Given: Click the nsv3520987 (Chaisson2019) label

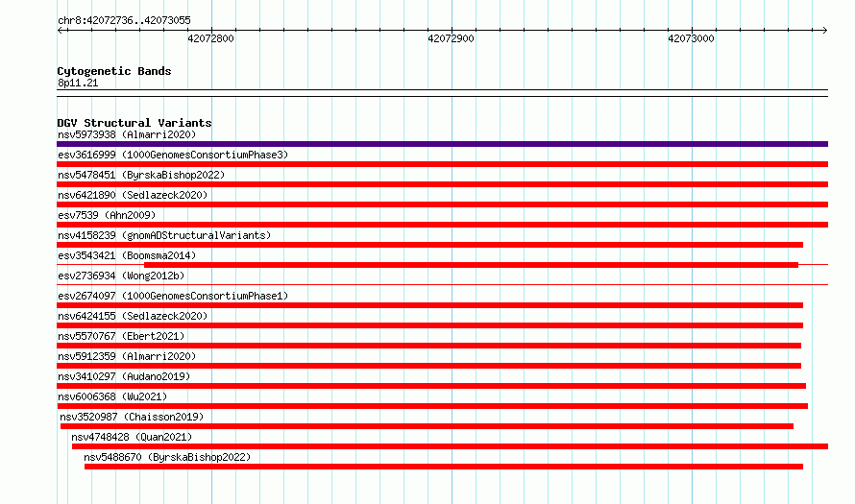Looking at the screenshot, I should point(132,417).
